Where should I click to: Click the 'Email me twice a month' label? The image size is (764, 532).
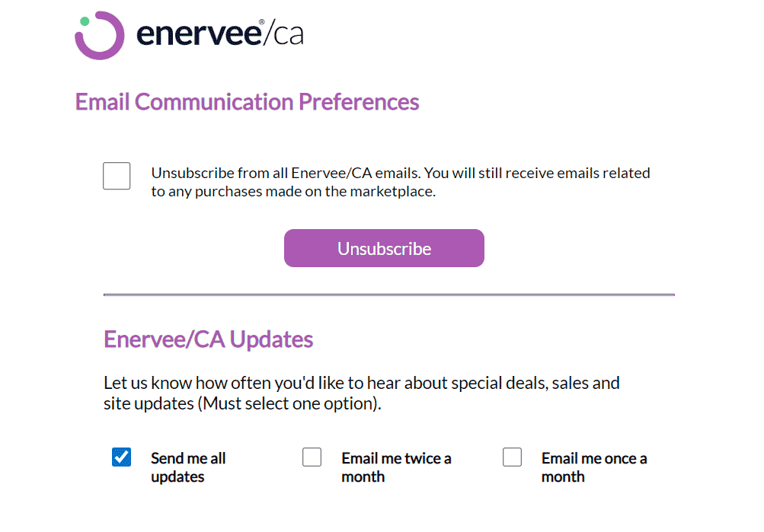397,467
